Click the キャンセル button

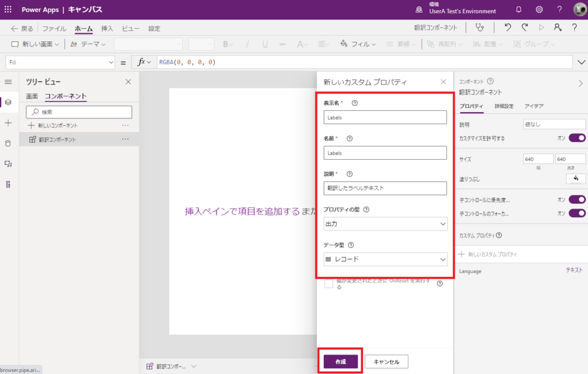[386, 361]
